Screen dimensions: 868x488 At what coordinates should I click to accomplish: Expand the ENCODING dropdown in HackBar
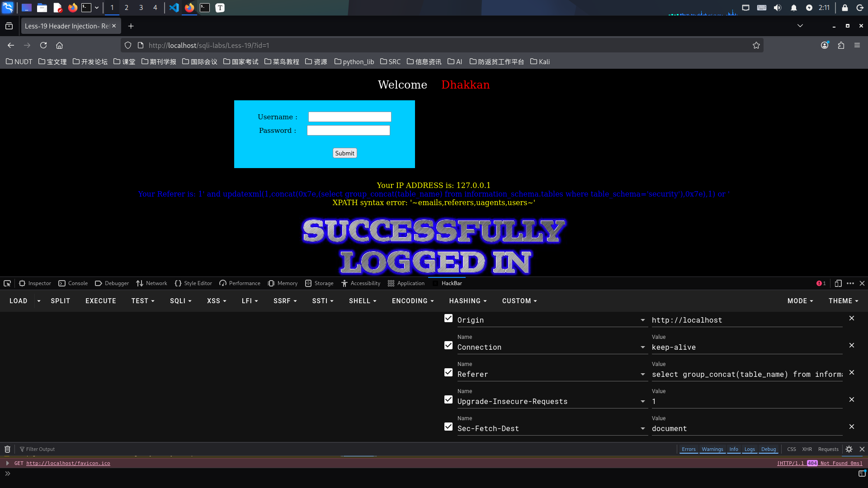[x=412, y=301]
